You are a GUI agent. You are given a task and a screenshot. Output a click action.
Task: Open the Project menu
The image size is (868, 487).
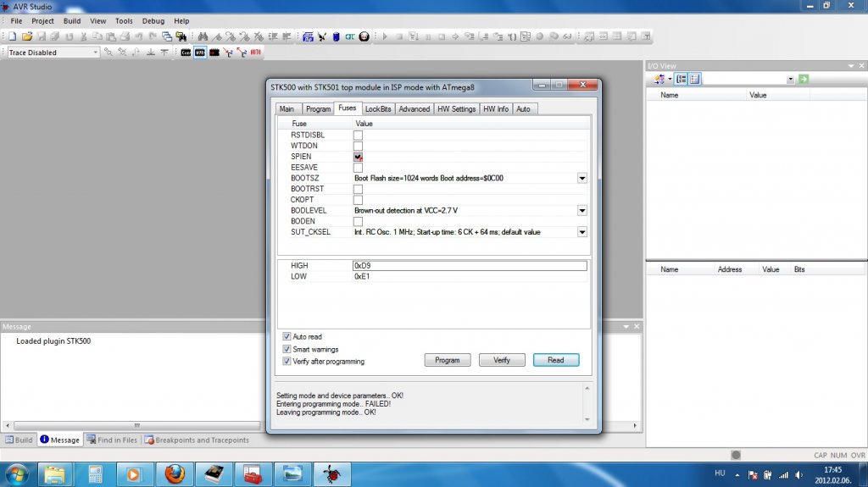(x=42, y=21)
